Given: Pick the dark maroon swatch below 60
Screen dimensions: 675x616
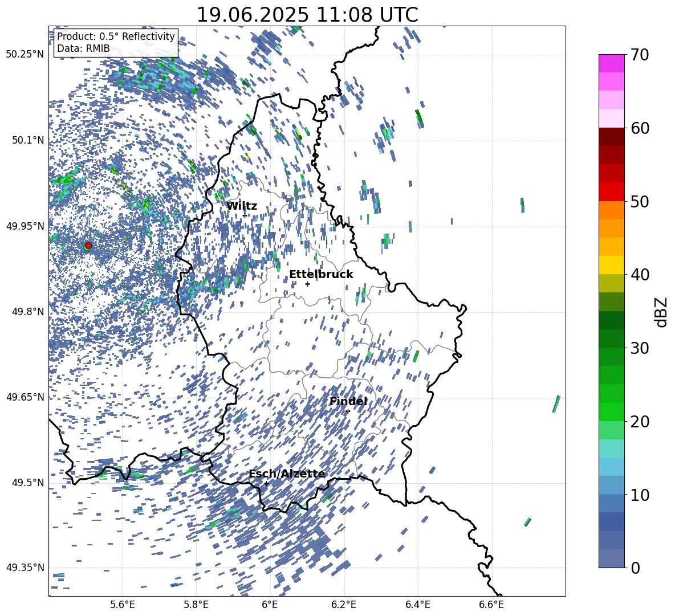Looking at the screenshot, I should pyautogui.click(x=611, y=136).
